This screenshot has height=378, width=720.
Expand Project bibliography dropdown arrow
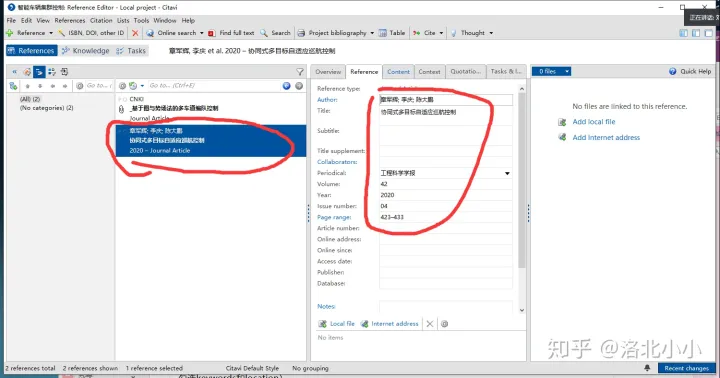click(372, 33)
